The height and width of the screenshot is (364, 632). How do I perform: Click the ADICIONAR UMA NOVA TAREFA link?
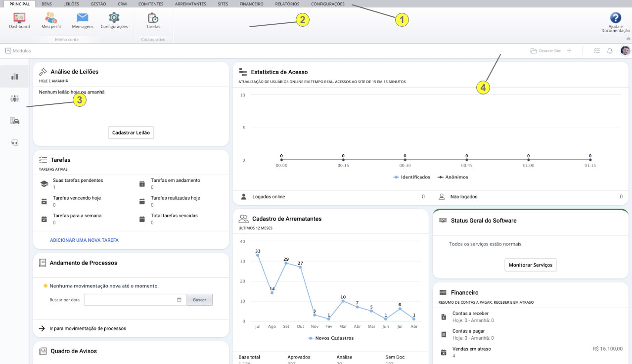click(84, 240)
